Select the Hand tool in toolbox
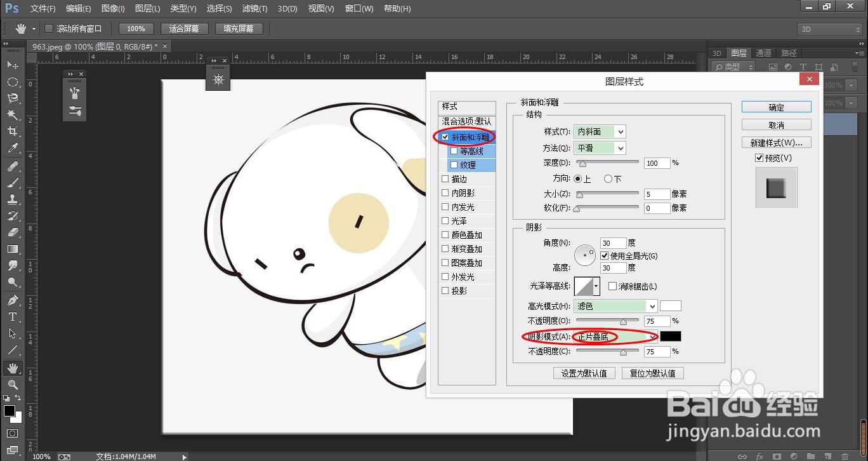The height and width of the screenshot is (461, 868). coord(12,368)
